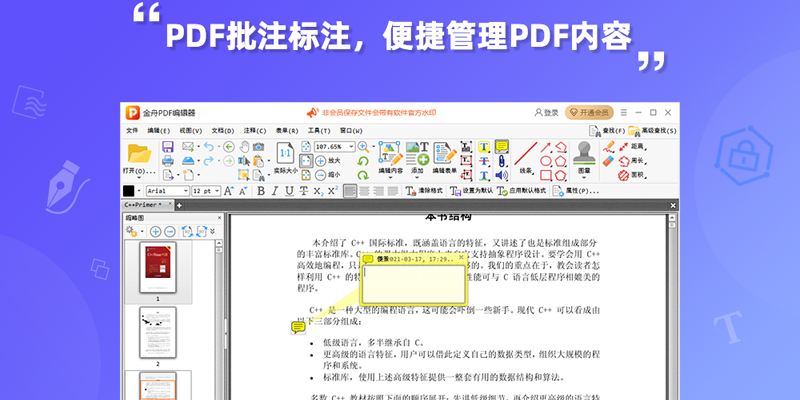Viewport: 800px width, 400px height.
Task: Set page view to 实际大小 actual size
Action: 286,158
